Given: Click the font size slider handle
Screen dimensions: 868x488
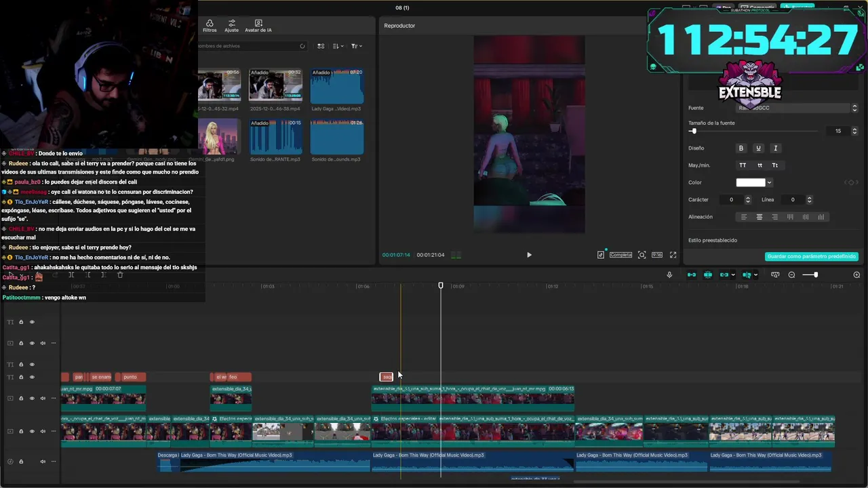Looking at the screenshot, I should [x=693, y=131].
